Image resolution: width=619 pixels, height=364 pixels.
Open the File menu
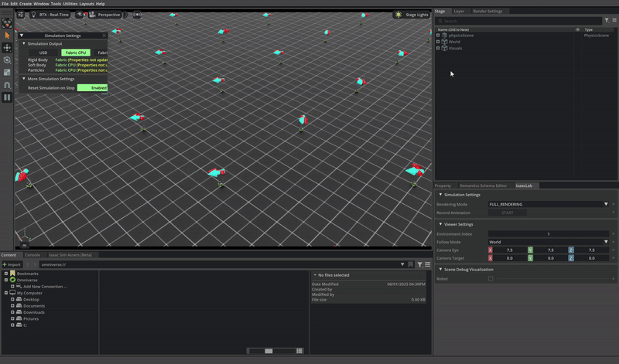click(5, 4)
